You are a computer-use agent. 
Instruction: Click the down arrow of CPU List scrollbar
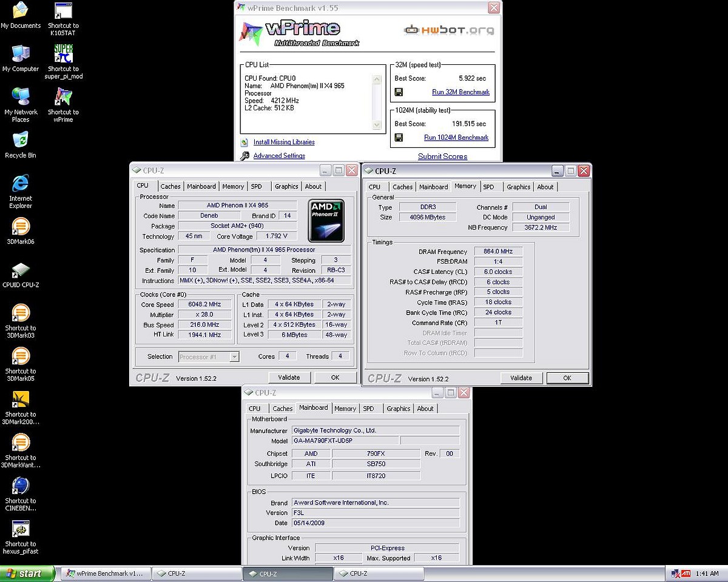(377, 125)
